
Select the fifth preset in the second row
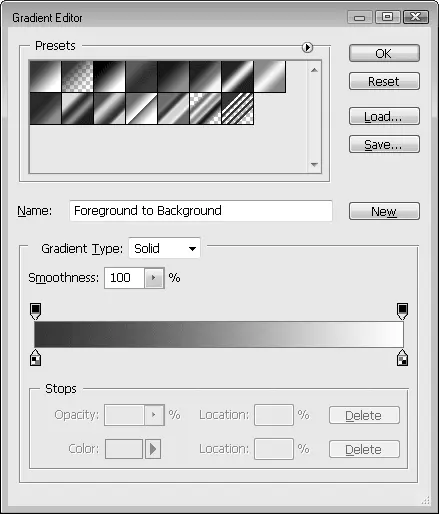173,108
